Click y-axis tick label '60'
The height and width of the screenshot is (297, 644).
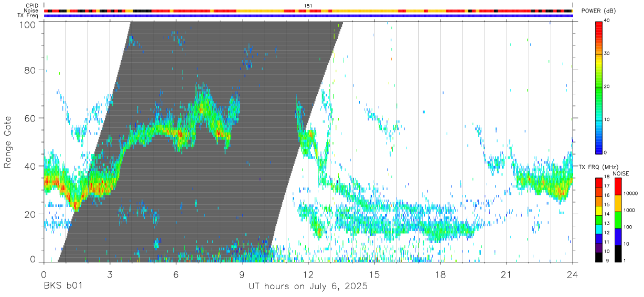pos(30,118)
